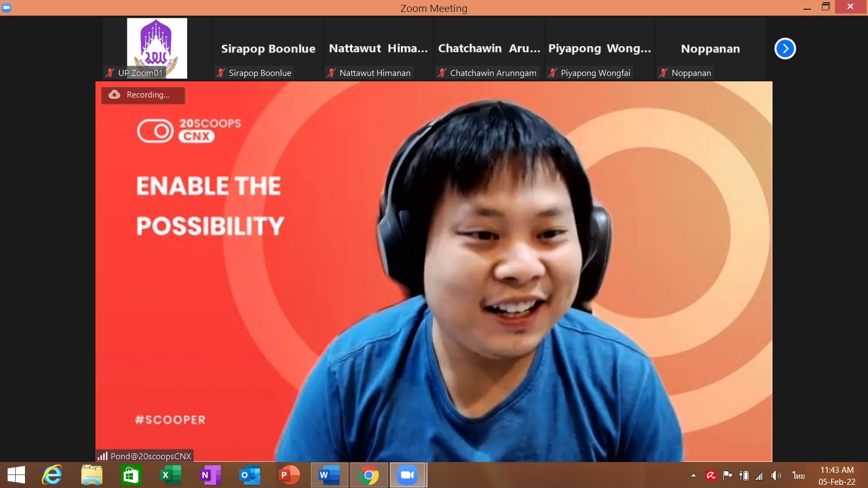Switch to Word from the taskbar
Image resolution: width=868 pixels, height=488 pixels.
coord(329,475)
